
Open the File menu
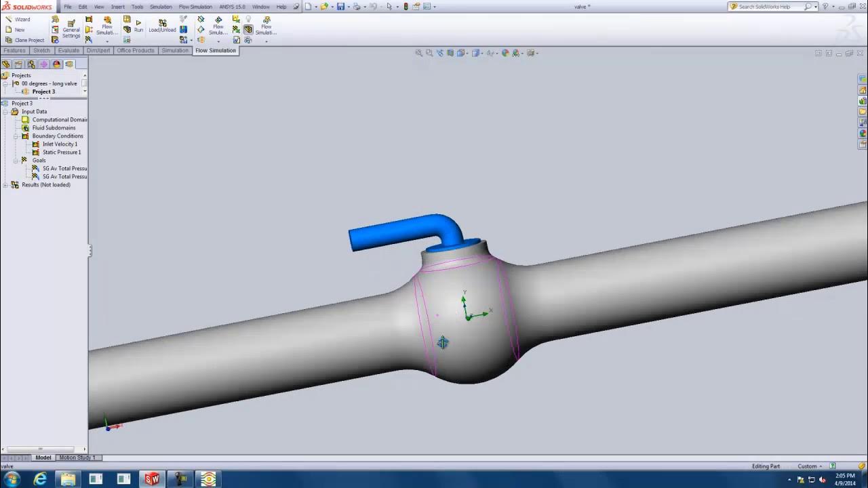pyautogui.click(x=68, y=7)
